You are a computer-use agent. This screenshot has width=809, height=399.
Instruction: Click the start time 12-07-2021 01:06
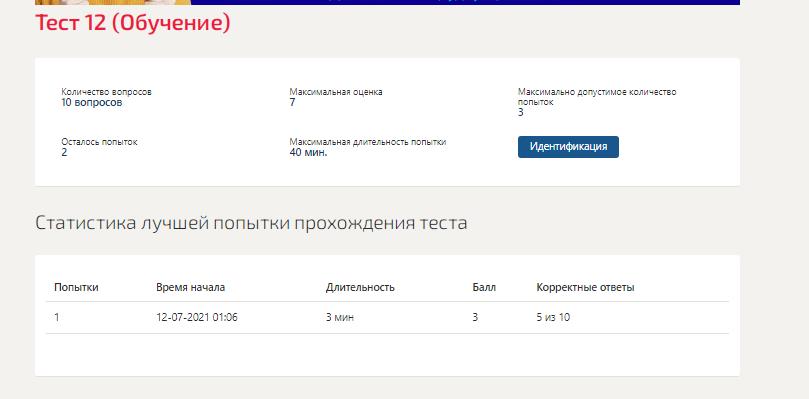pyautogui.click(x=197, y=317)
